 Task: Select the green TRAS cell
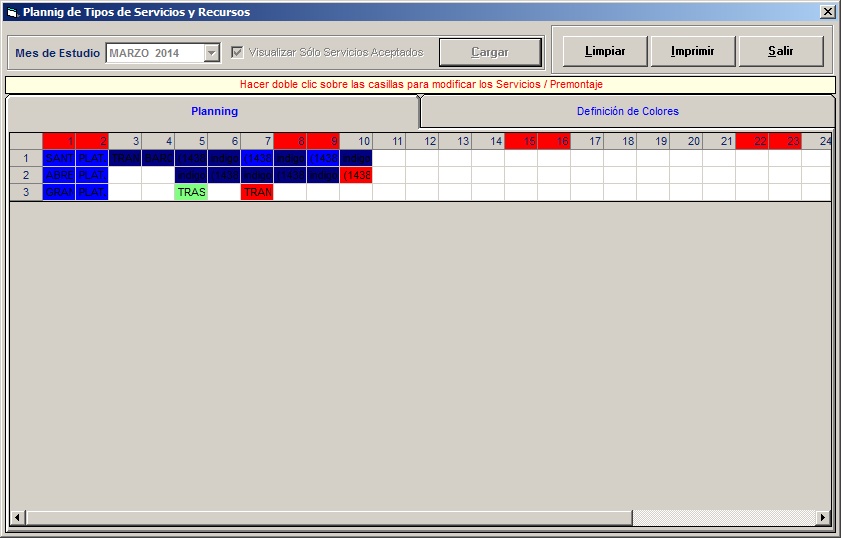click(x=191, y=192)
